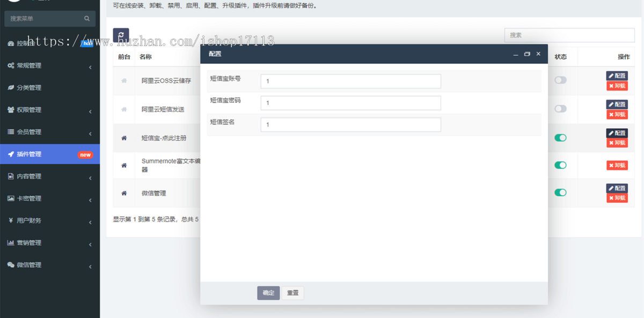The width and height of the screenshot is (644, 318).
Task: Enable the 阿里云OSS云储存 status toggle
Action: [560, 80]
